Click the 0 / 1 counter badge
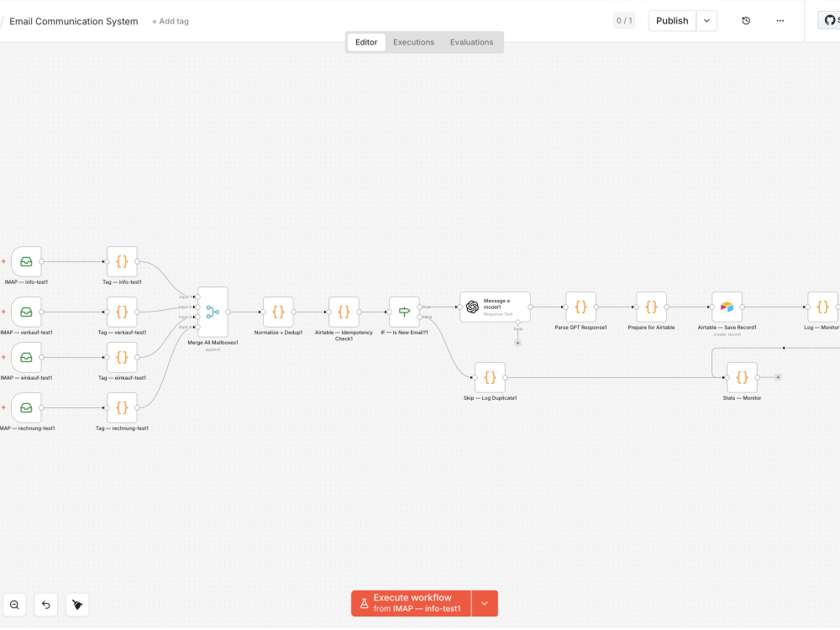 pyautogui.click(x=624, y=21)
